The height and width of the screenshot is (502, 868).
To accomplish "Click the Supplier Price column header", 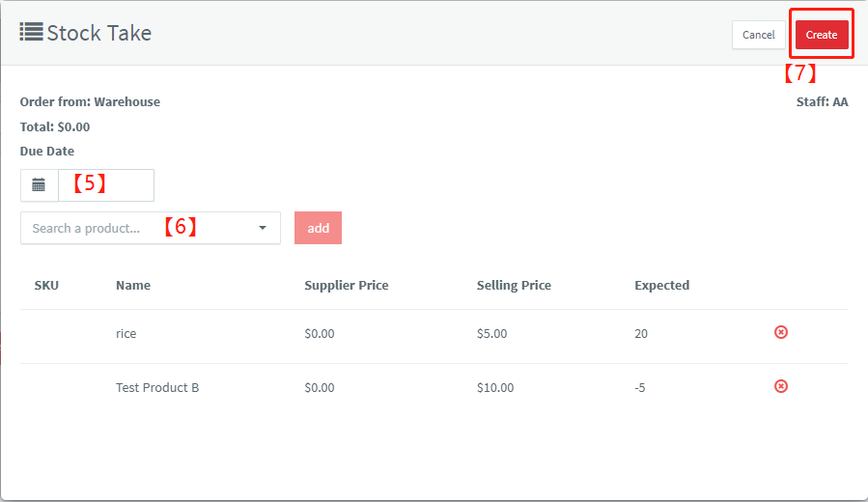I will click(x=347, y=285).
